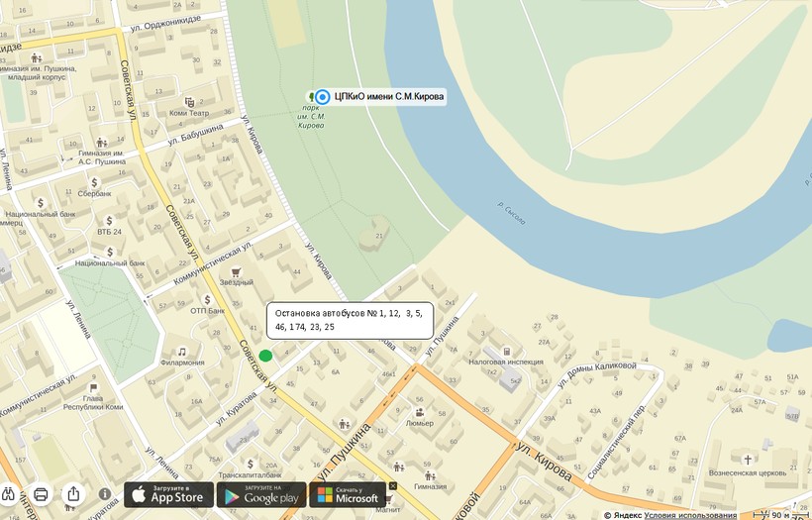Open the Условия использования link

click(x=690, y=515)
